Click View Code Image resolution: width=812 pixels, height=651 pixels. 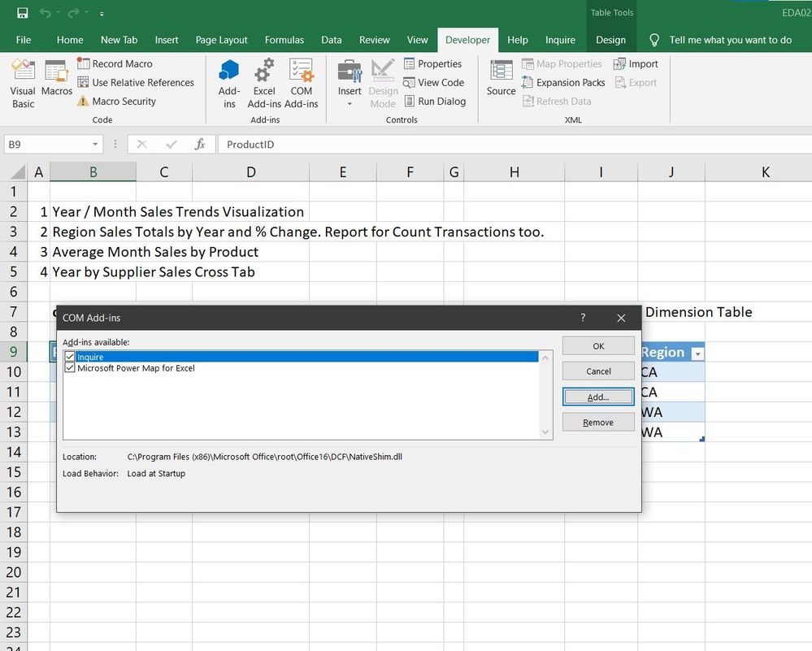point(433,82)
